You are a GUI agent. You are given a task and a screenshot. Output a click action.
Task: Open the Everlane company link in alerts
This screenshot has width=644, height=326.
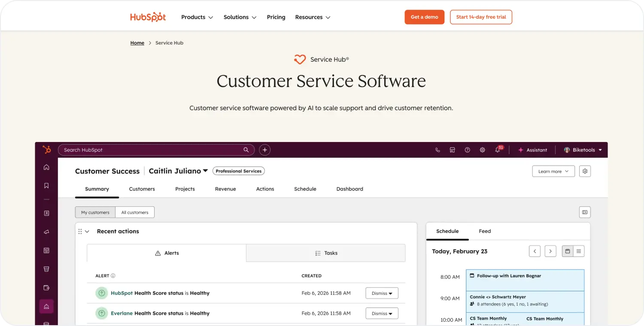coord(122,313)
